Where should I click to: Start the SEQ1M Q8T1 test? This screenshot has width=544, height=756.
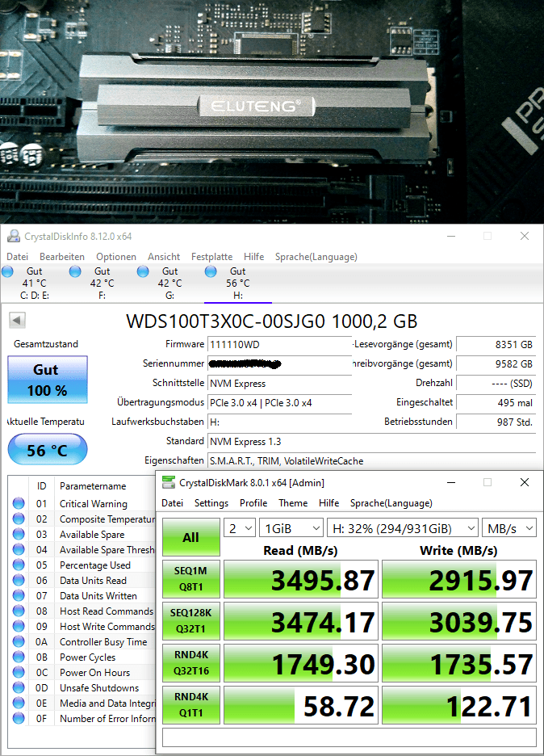point(191,579)
